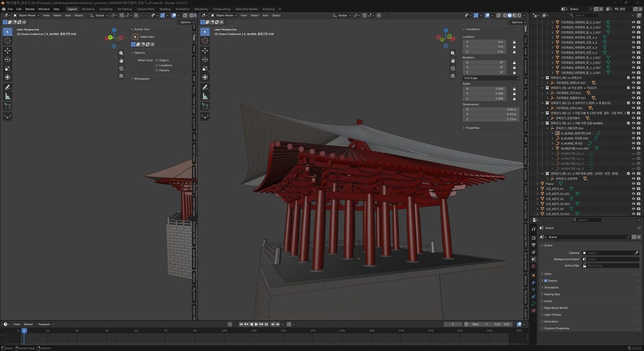This screenshot has height=351, width=644.
Task: Open the Options button in right viewport header
Action: click(518, 22)
